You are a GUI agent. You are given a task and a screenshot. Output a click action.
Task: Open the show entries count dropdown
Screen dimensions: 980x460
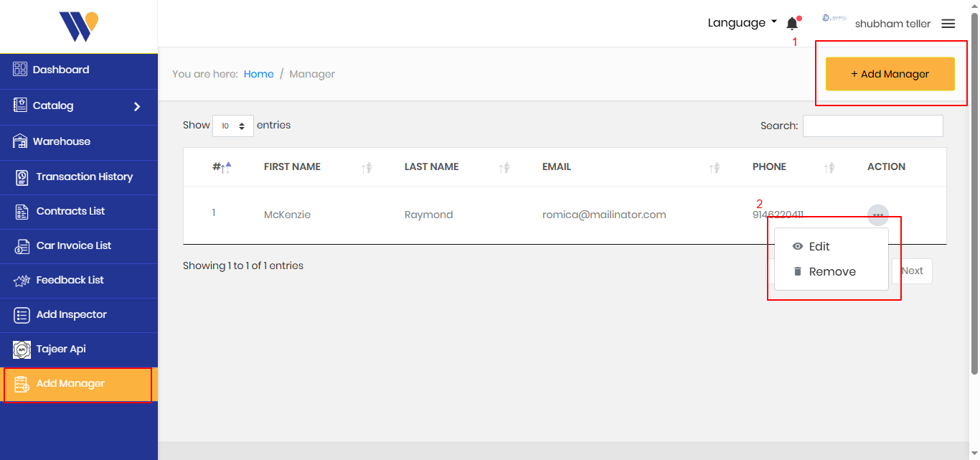tap(233, 126)
